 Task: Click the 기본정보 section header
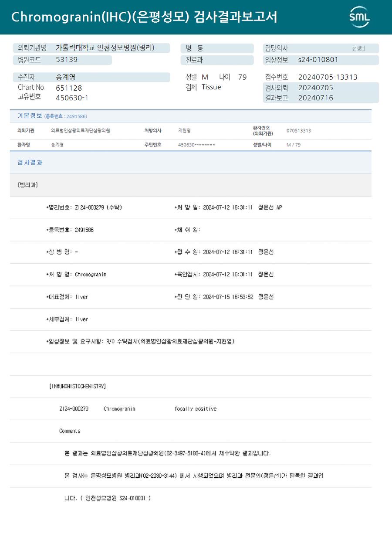click(x=30, y=116)
